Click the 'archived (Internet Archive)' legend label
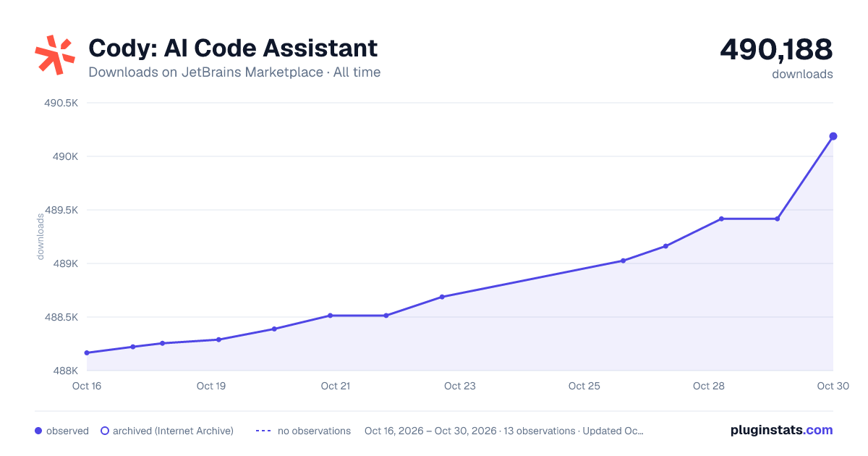The image size is (868, 456). [173, 431]
